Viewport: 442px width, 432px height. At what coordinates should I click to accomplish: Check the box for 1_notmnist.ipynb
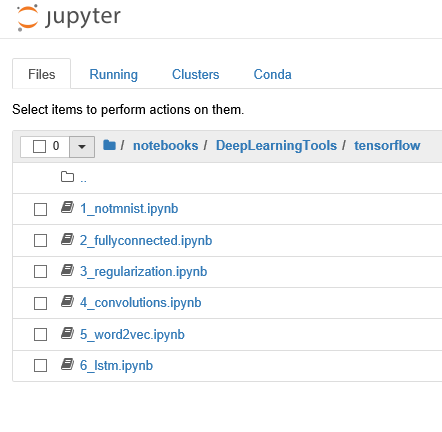[x=40, y=209]
